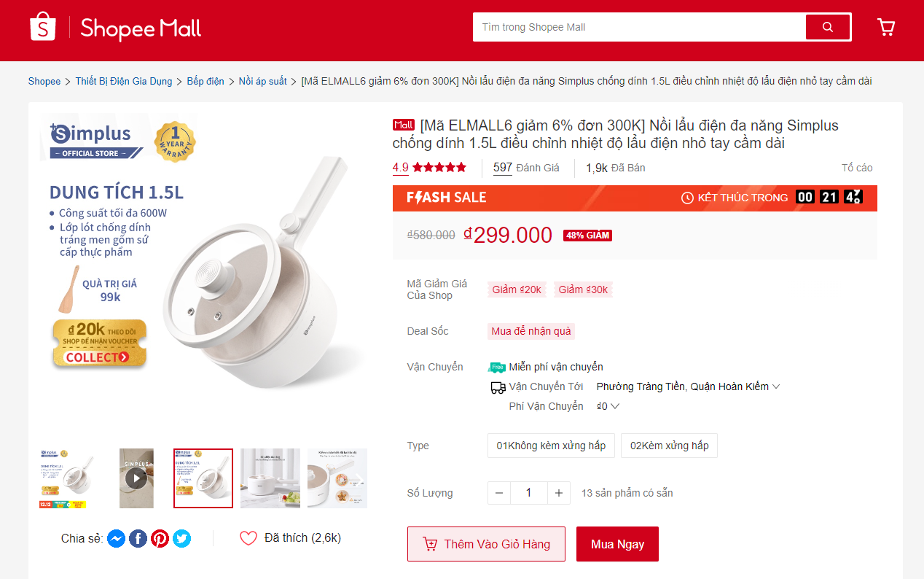Share product on Twitter icon
Screen dimensions: 924x579
(x=182, y=538)
